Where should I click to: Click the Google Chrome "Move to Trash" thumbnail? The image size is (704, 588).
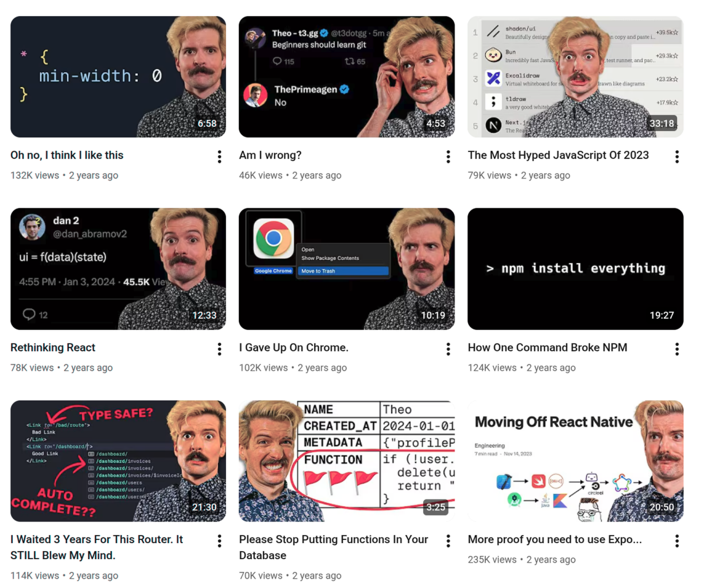click(347, 269)
